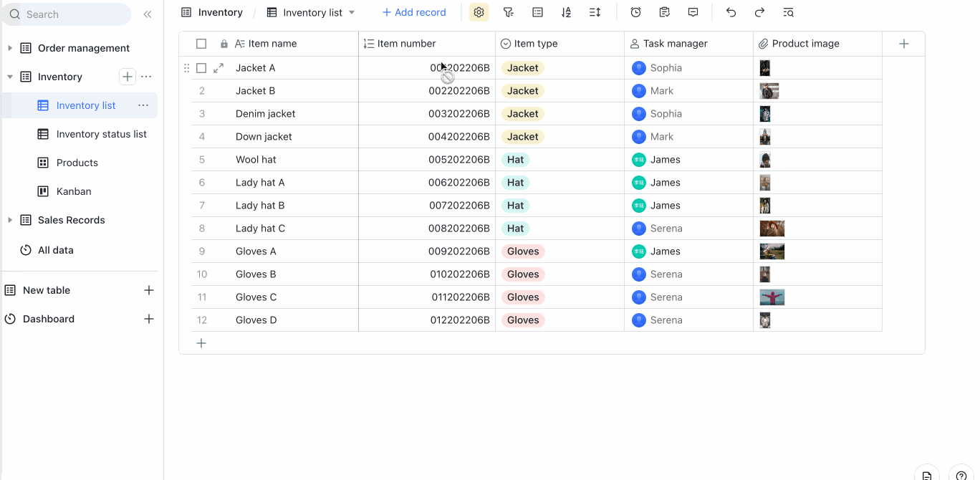980x480 pixels.
Task: Click the Add record button
Action: coord(414,12)
